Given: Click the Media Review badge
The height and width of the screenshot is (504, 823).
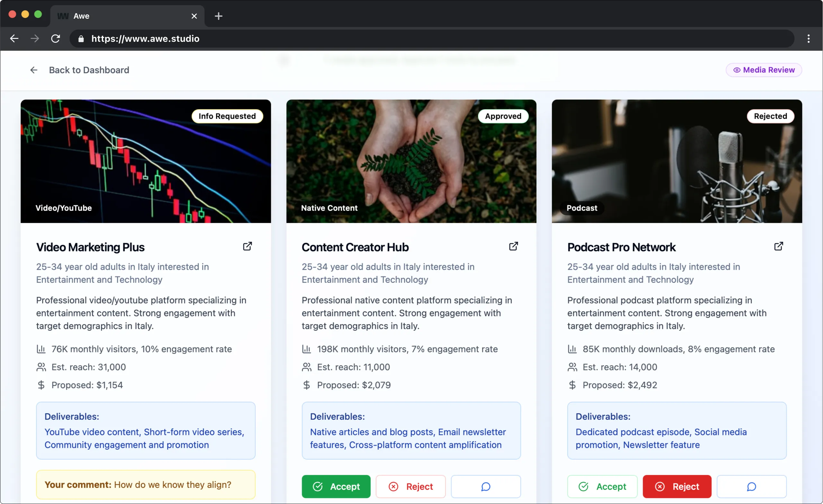Looking at the screenshot, I should point(764,70).
